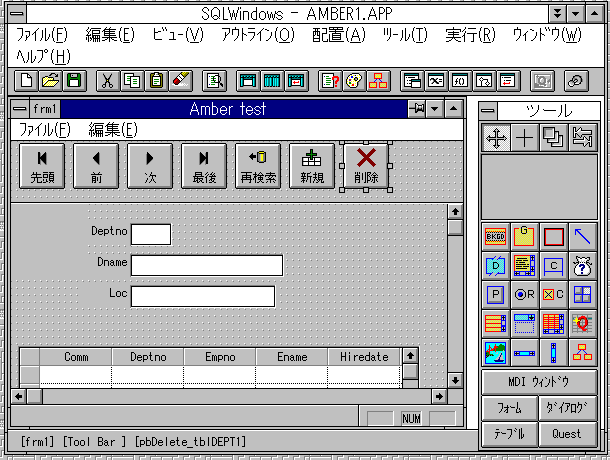Click the 新規 new record button

coord(312,166)
